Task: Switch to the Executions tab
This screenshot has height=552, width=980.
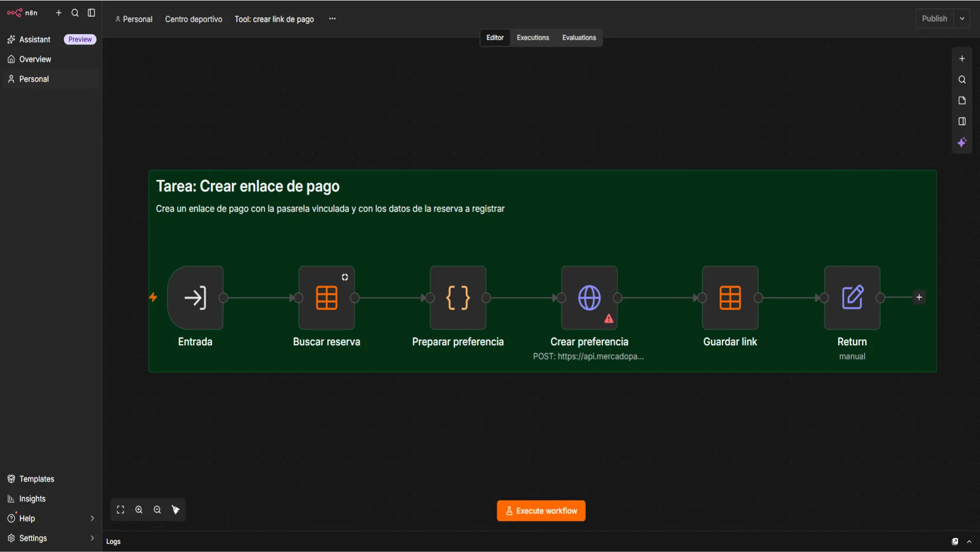Action: 532,38
